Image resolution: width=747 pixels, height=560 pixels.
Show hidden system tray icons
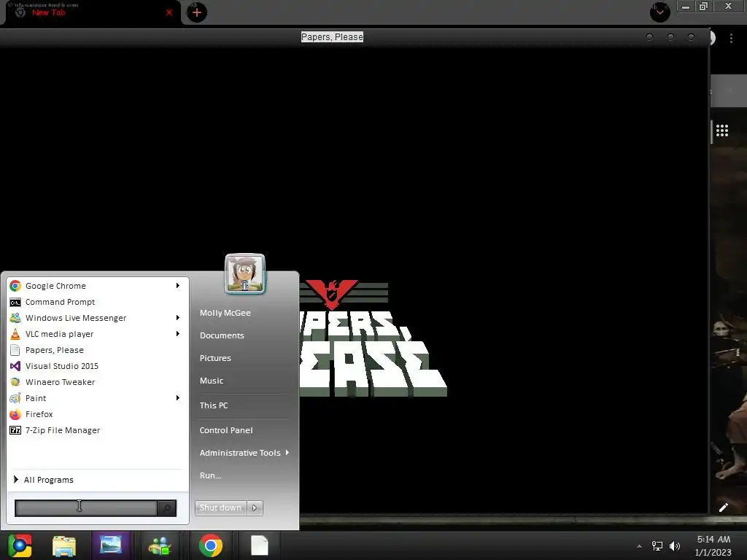click(639, 546)
